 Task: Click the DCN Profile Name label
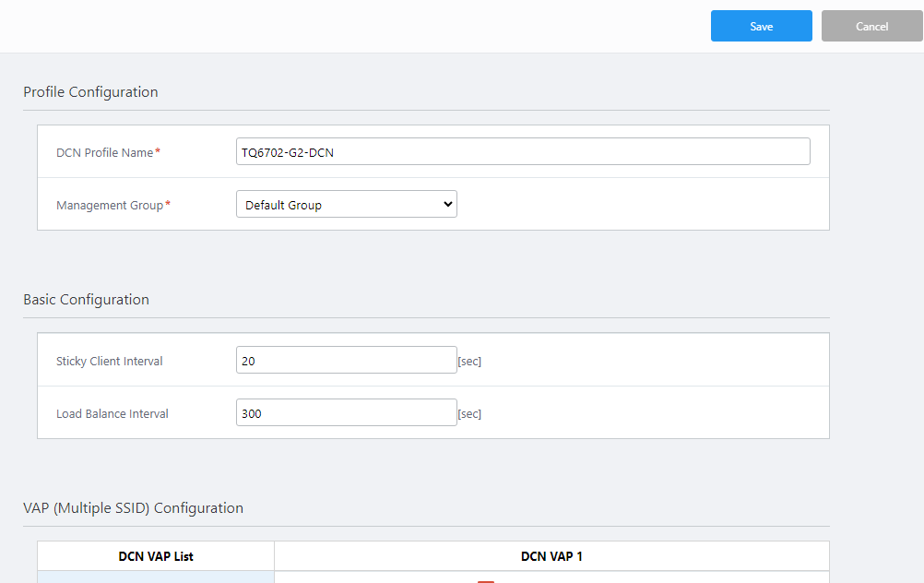pos(104,153)
